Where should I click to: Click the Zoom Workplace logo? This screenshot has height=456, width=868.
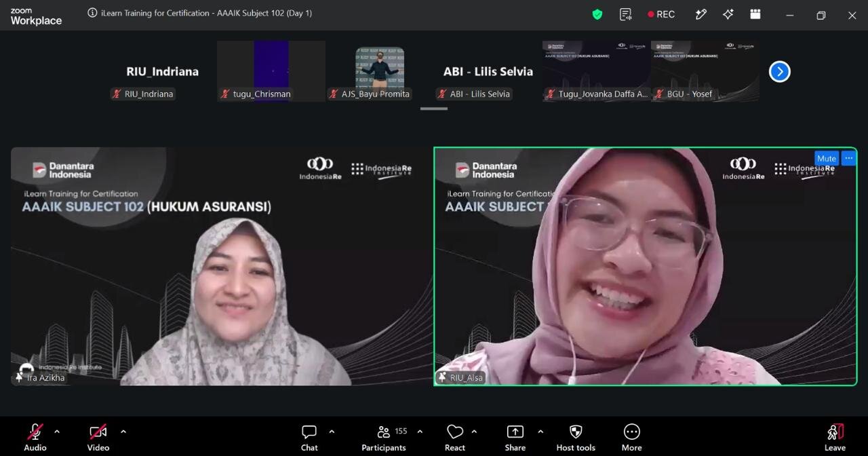tap(36, 17)
